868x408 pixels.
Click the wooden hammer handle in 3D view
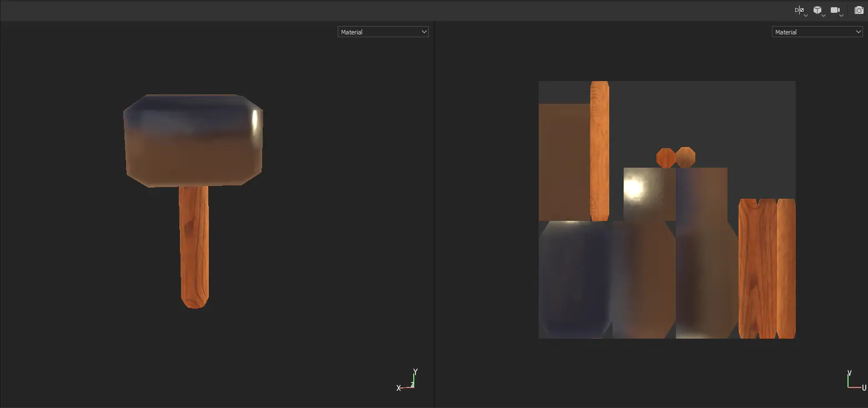(x=194, y=247)
